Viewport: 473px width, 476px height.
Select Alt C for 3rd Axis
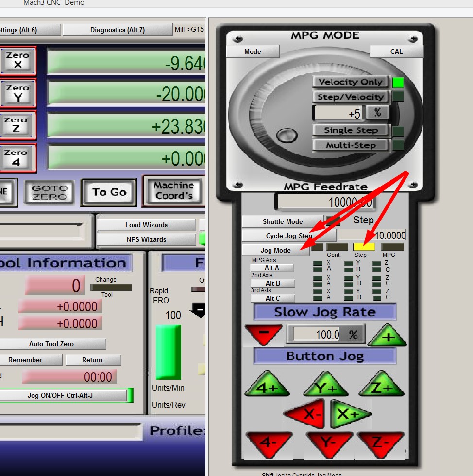pyautogui.click(x=272, y=298)
